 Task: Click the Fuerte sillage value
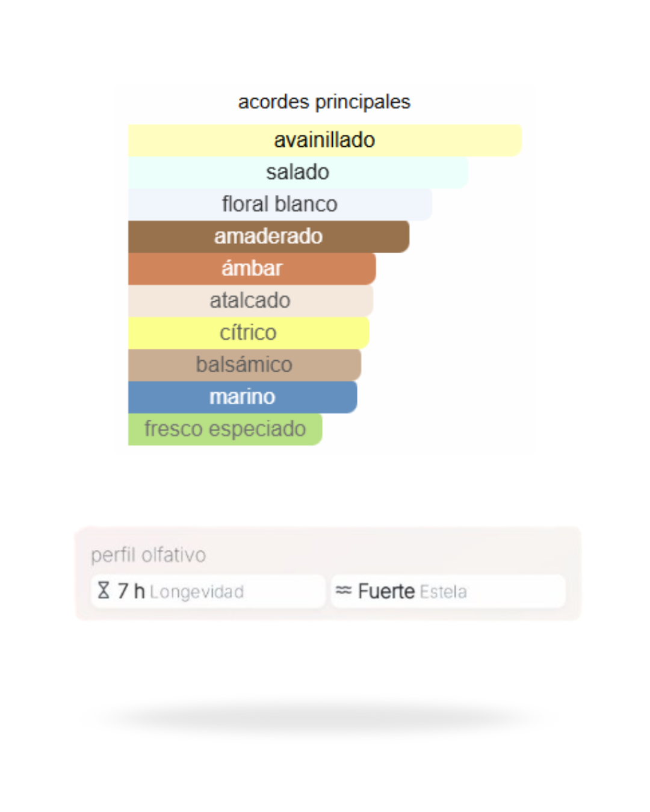tap(386, 591)
